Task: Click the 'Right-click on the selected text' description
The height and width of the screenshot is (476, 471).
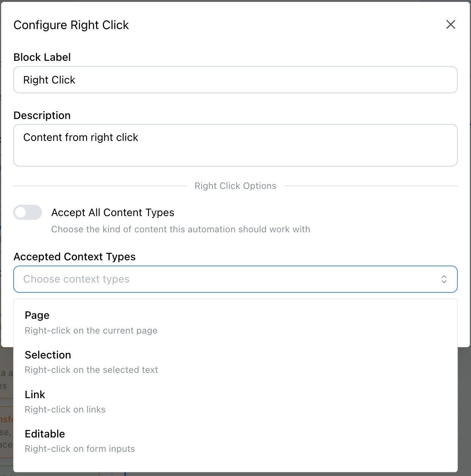Action: (x=91, y=370)
